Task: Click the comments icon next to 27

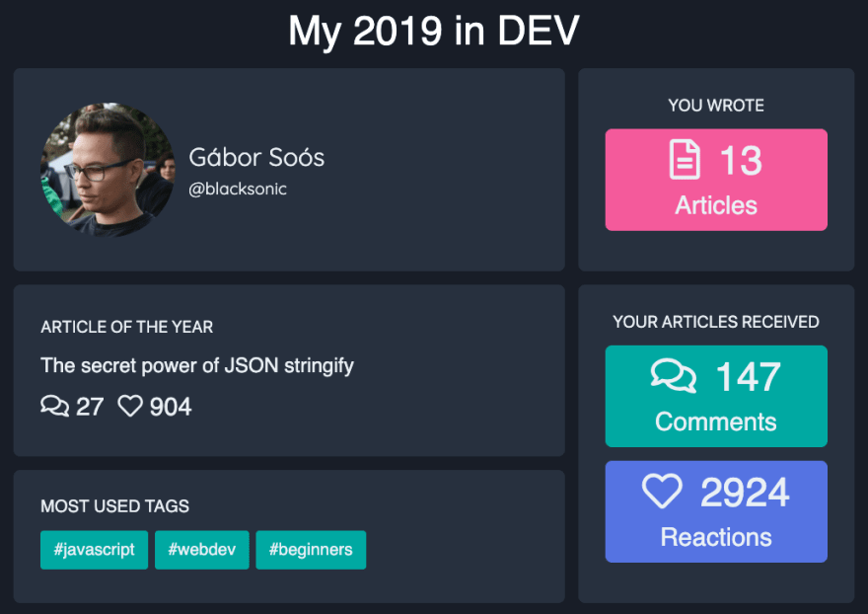Action: pyautogui.click(x=55, y=406)
